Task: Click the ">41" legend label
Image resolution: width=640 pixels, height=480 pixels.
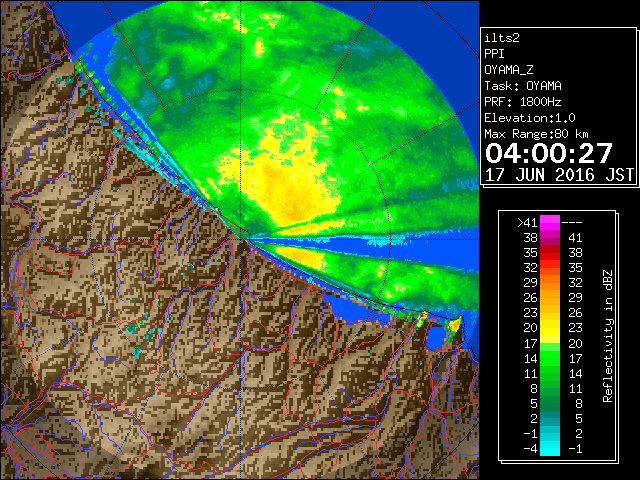Action: click(527, 222)
